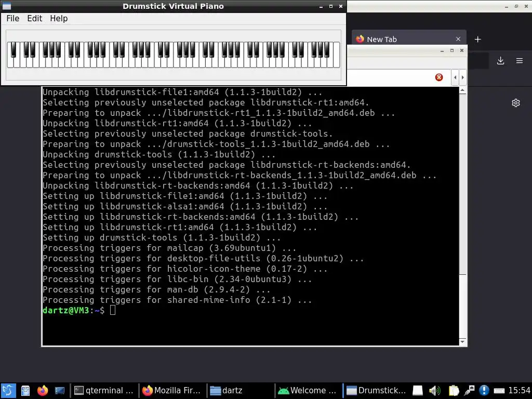Click the show desktop icon in the taskbar
Viewport: 532px width, 399px height.
coord(59,391)
